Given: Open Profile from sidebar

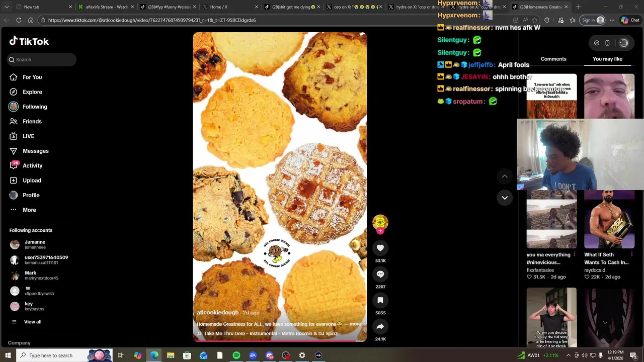Looking at the screenshot, I should [x=31, y=195].
